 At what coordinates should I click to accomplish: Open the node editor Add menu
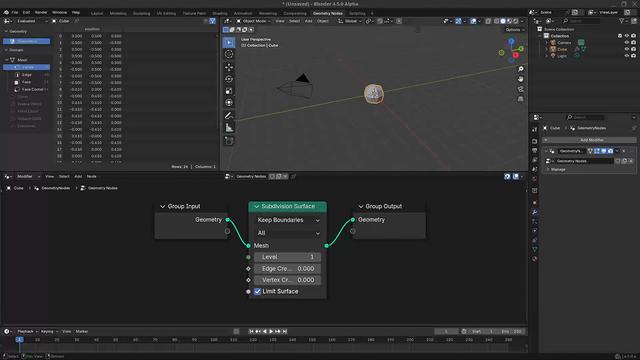coord(78,176)
